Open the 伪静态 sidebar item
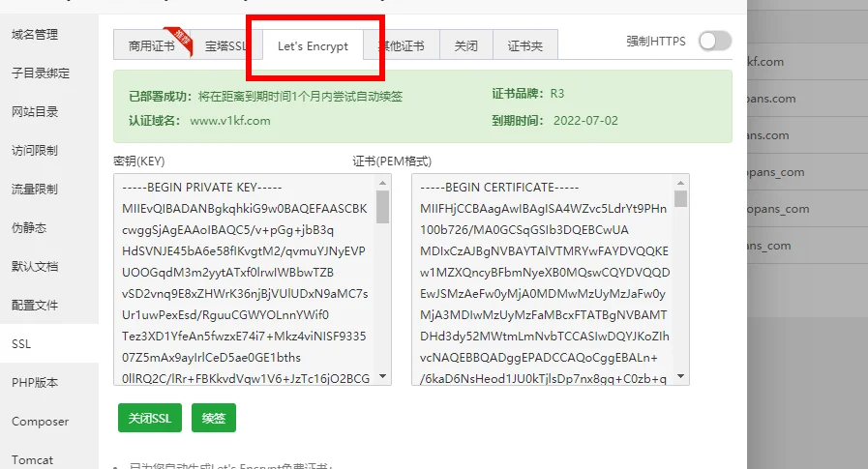 click(29, 228)
